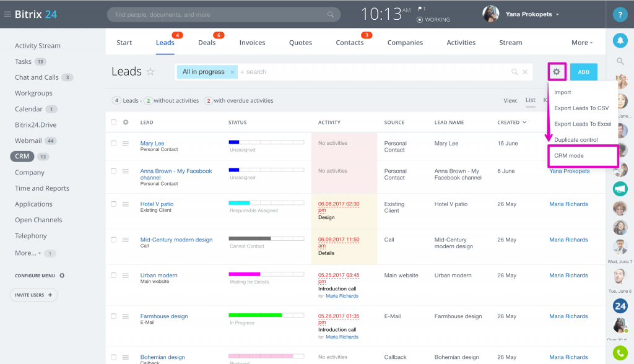The image size is (634, 364).
Task: Open row actions menu for Farmhouse design
Action: [125, 316]
